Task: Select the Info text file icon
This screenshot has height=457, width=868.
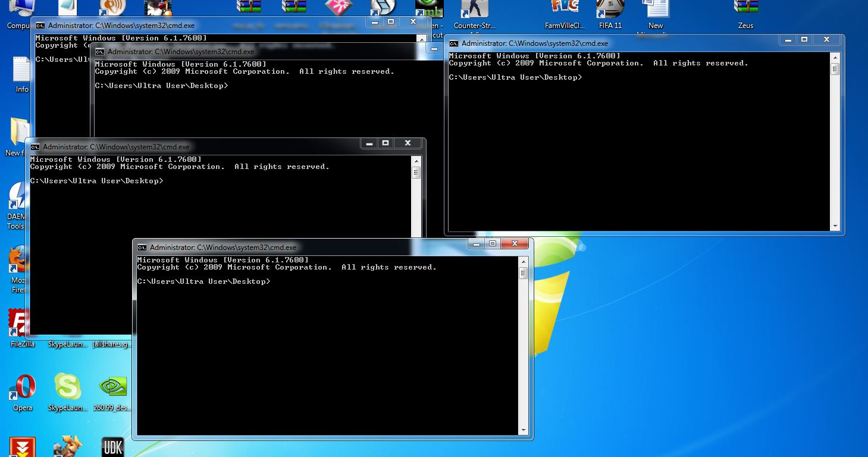Action: pyautogui.click(x=21, y=70)
